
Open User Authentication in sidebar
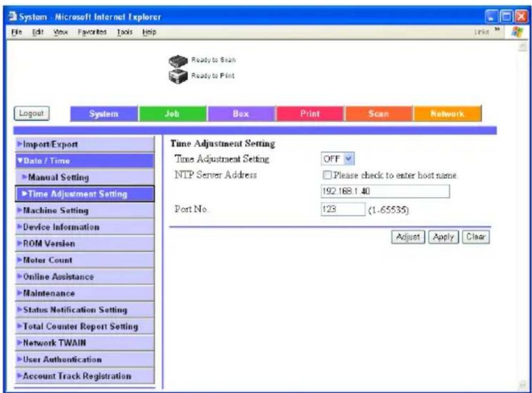tap(85, 359)
